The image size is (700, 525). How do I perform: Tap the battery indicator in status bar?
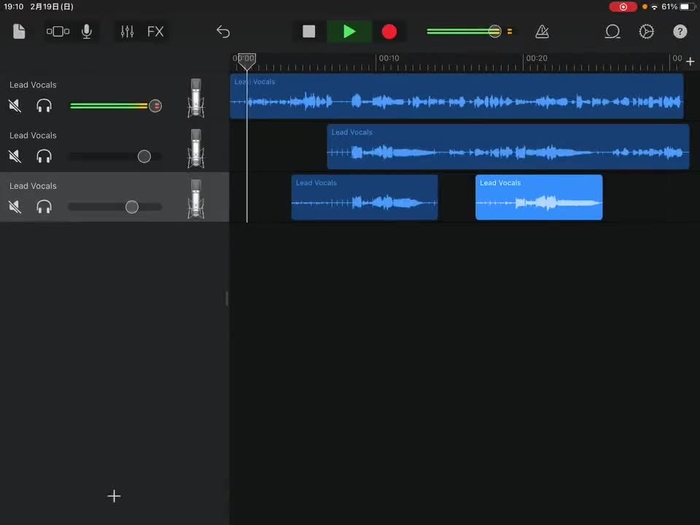[688, 7]
